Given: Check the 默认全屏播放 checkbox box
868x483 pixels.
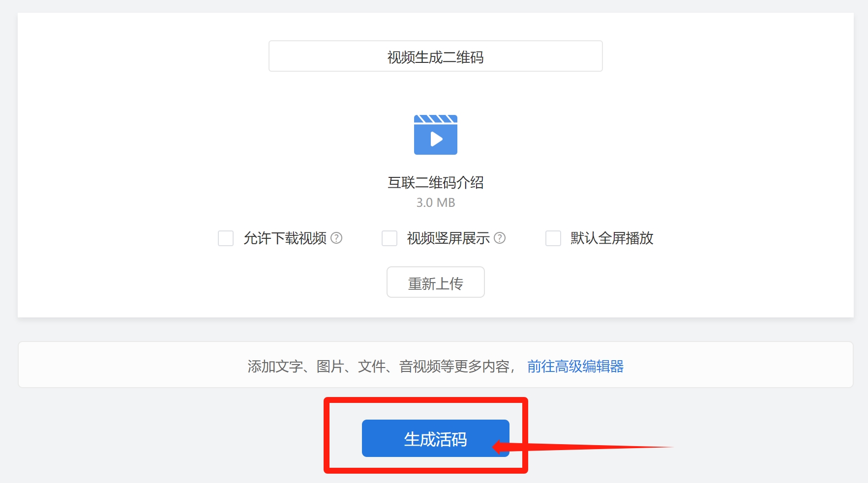Looking at the screenshot, I should (553, 238).
